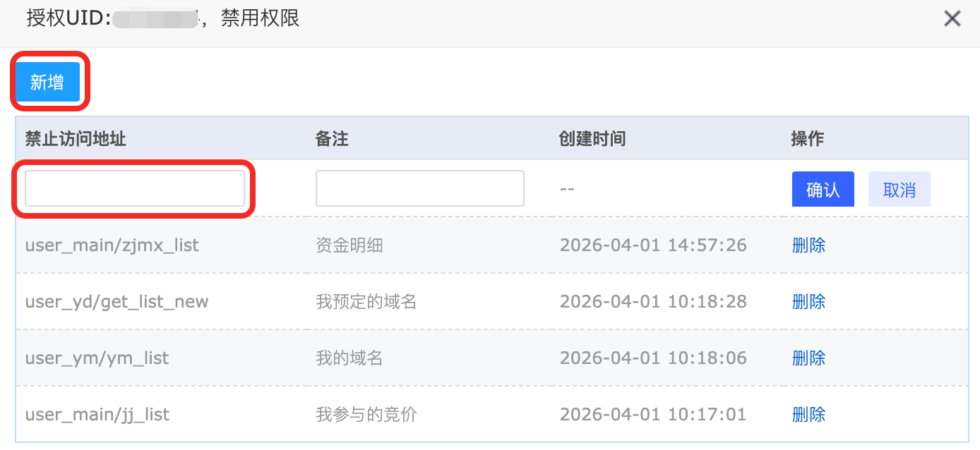Confirm the new entry with 确认
This screenshot has width=980, height=450.
823,189
